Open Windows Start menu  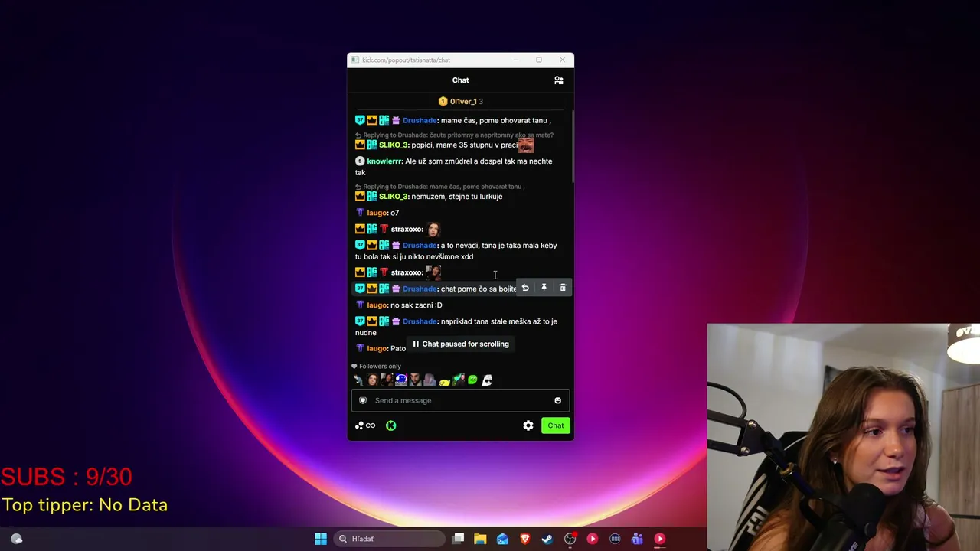point(321,539)
